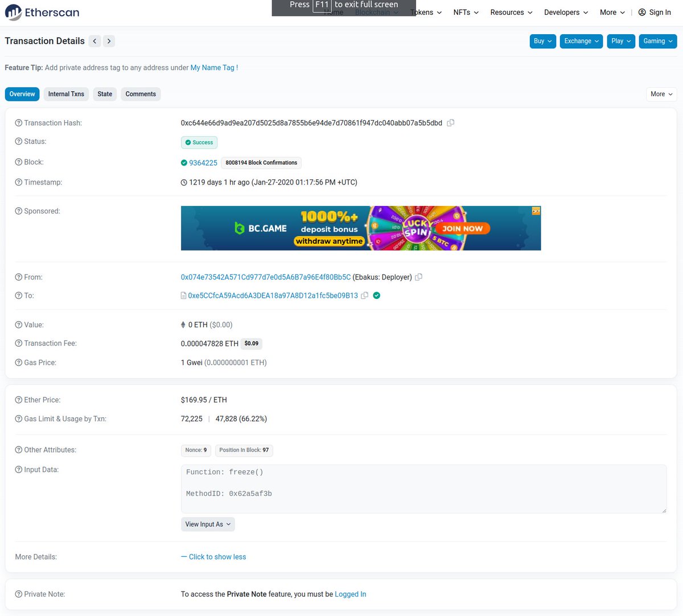Screen dimensions: 683x616
Task: Click the Position In Block: 97 badge
Action: (244, 450)
